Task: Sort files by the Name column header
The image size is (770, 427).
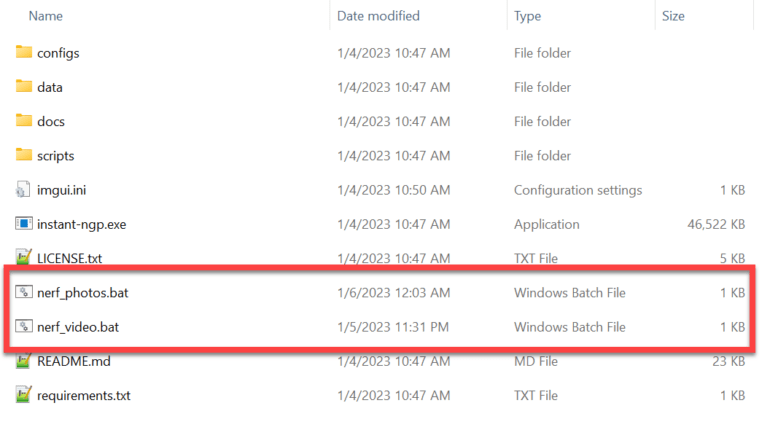Action: click(46, 16)
